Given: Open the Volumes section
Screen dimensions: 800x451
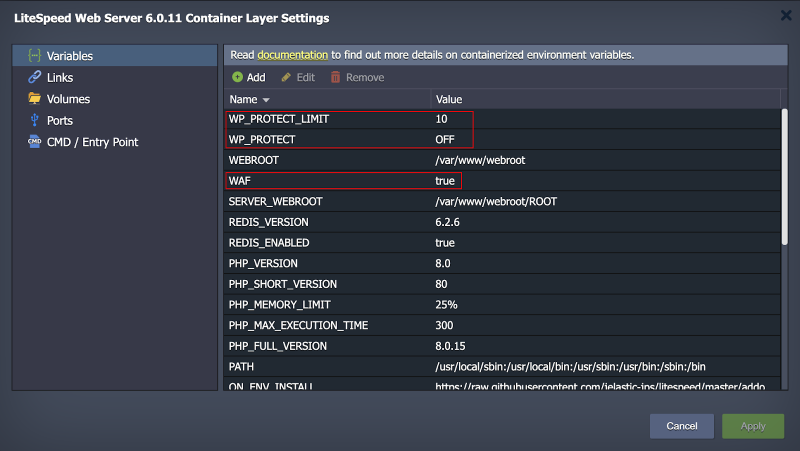Looking at the screenshot, I should point(115,98).
